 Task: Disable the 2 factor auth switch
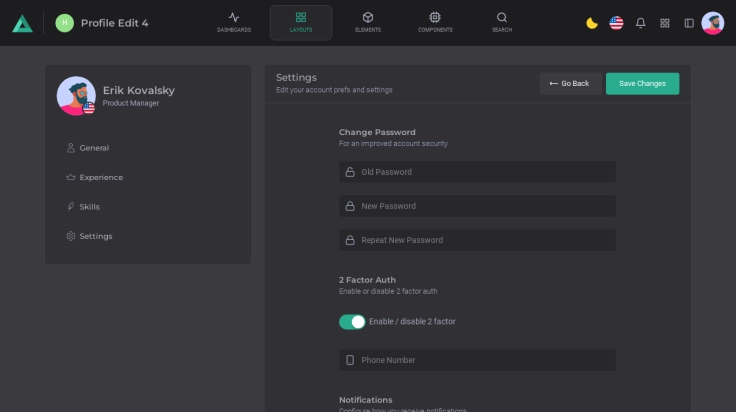click(x=352, y=322)
